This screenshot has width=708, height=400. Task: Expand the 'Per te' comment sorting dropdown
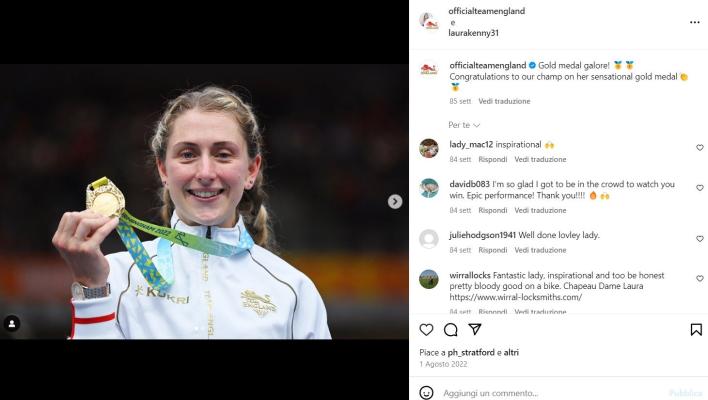click(x=464, y=125)
